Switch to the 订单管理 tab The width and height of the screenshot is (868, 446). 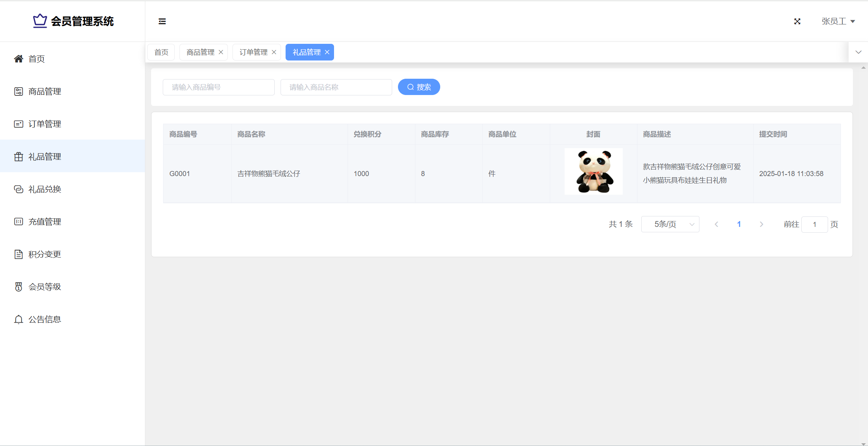253,52
